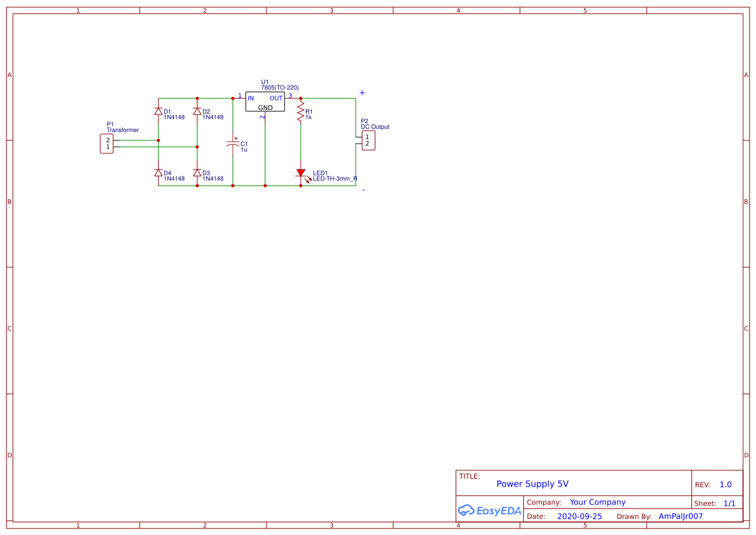
Task: Select diode D3 1N4148 symbol
Action: [x=196, y=173]
